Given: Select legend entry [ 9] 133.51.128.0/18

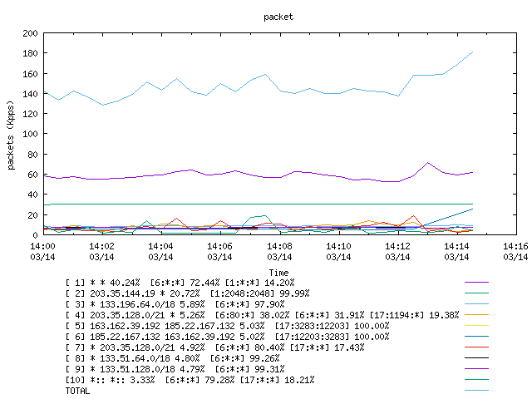Looking at the screenshot, I should tap(175, 369).
